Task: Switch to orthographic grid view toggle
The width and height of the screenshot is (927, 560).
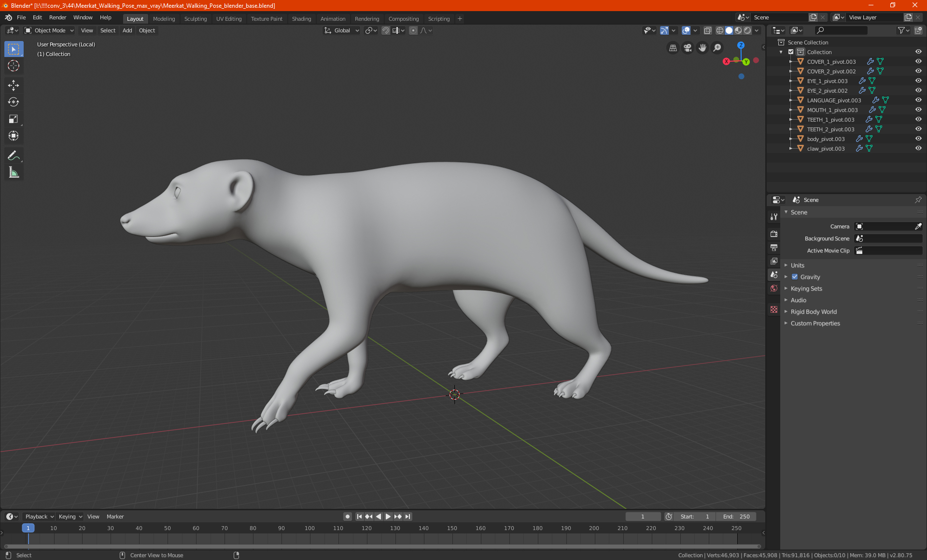Action: point(673,48)
